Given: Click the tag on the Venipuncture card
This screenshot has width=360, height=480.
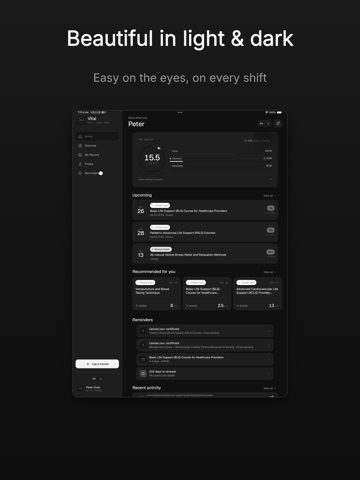Looking at the screenshot, I should pos(145,282).
